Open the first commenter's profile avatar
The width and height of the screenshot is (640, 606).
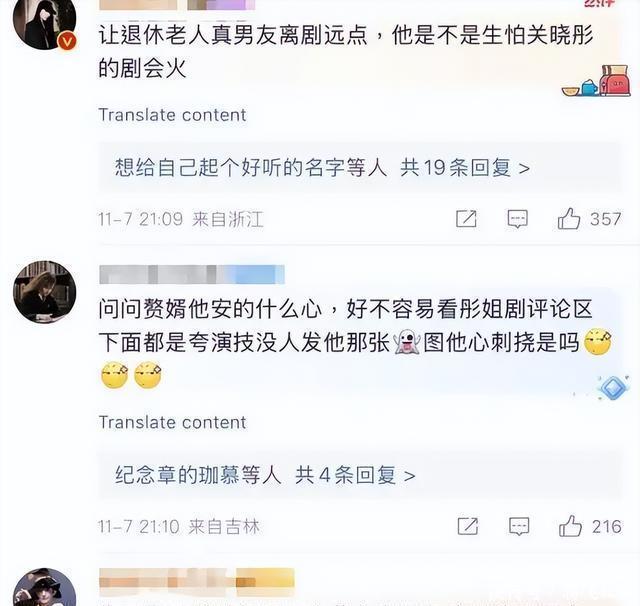(x=44, y=20)
